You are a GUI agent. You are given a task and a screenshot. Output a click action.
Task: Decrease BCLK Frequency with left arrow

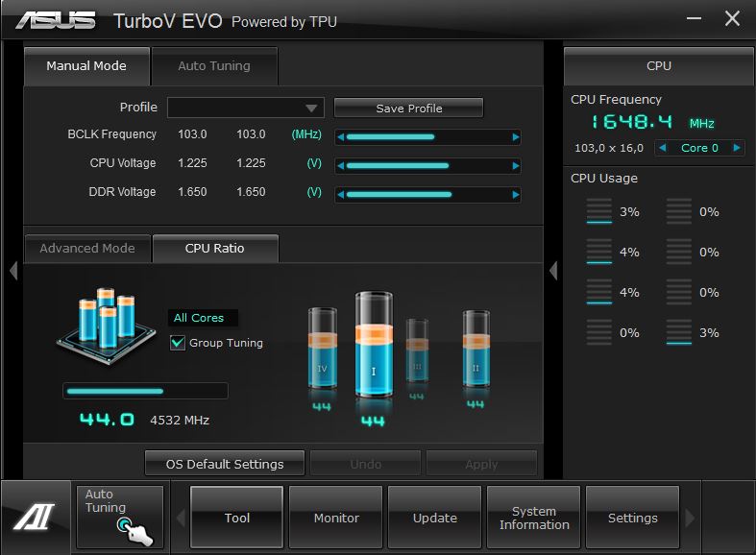[x=341, y=137]
